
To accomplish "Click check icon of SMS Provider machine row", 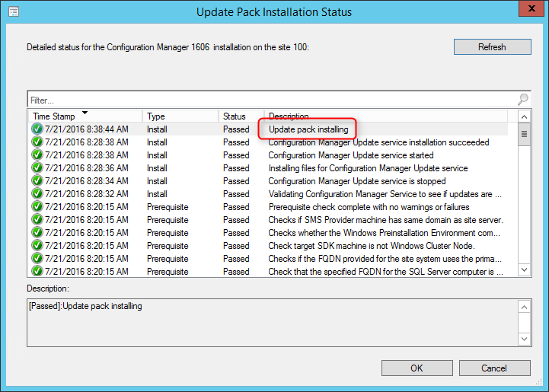I will (x=37, y=220).
